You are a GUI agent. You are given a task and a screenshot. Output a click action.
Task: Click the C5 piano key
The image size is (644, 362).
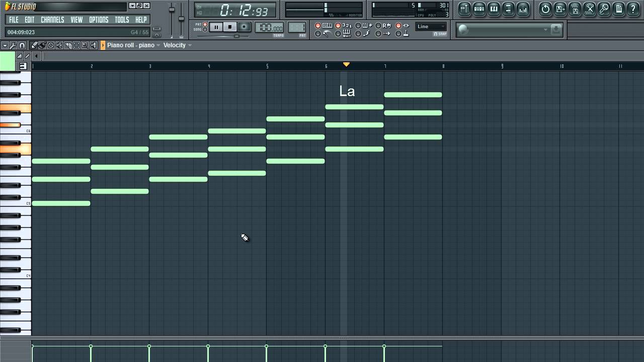(16, 203)
